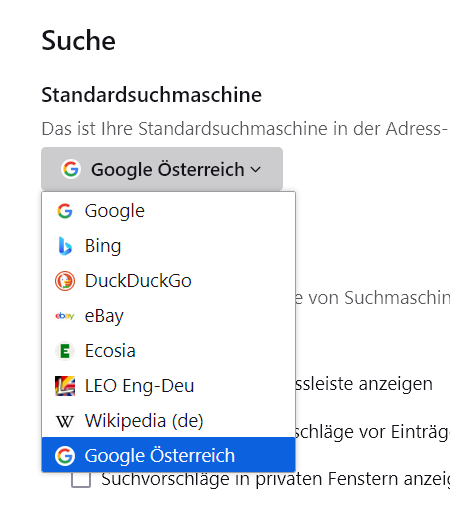Select Google from the engine list
This screenshot has height=505, width=450.
click(x=168, y=211)
